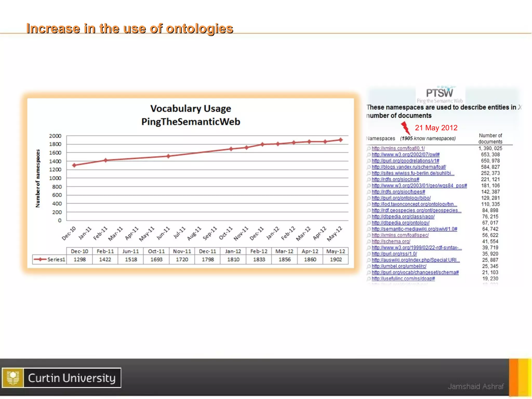Screen dimensions: 532x399
Task: Select the slide title 'Increase in the use of ontologies'
Action: click(130, 28)
